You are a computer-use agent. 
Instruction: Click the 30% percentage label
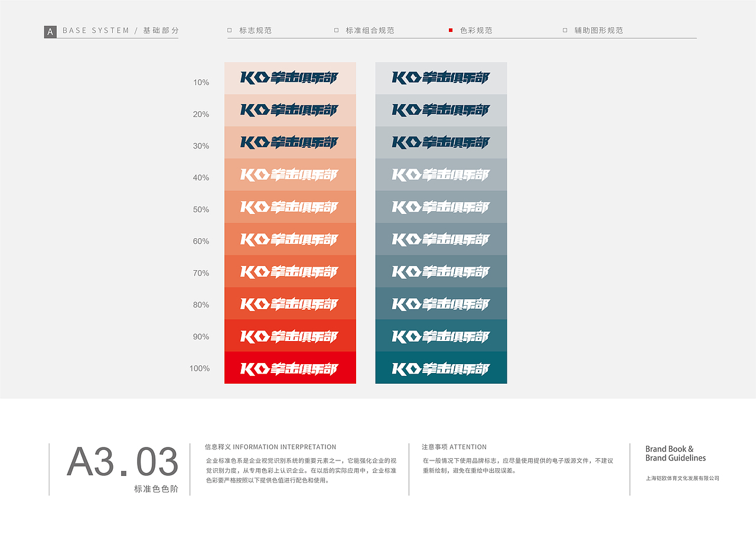201,146
